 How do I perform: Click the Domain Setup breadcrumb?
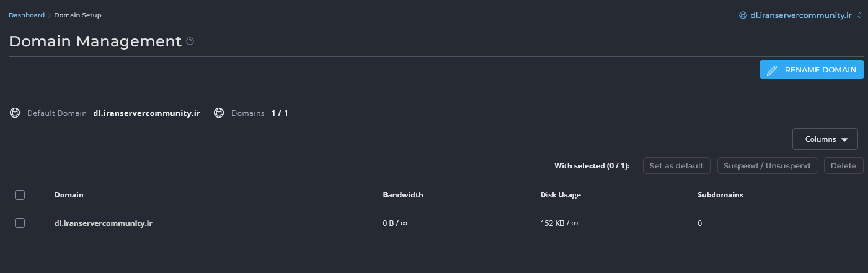(77, 15)
